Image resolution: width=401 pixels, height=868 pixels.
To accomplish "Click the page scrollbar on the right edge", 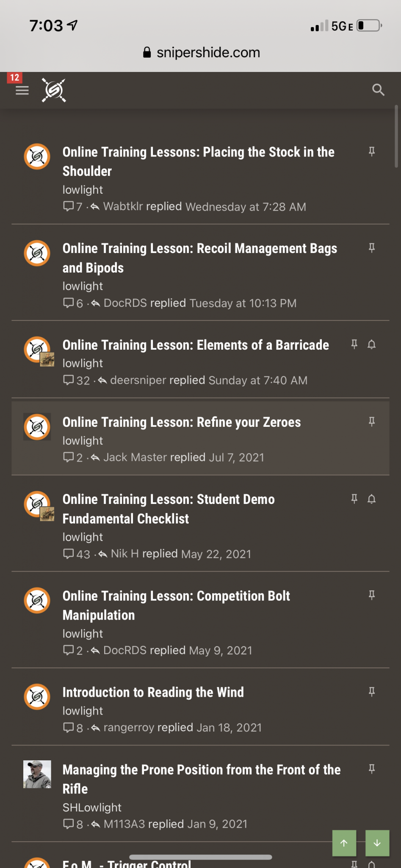I will [x=396, y=136].
